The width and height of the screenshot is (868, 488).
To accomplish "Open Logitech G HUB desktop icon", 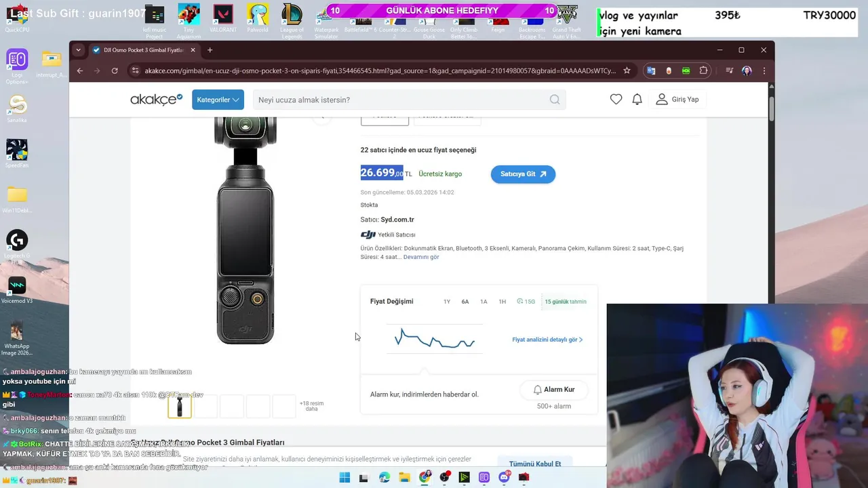I will [17, 247].
